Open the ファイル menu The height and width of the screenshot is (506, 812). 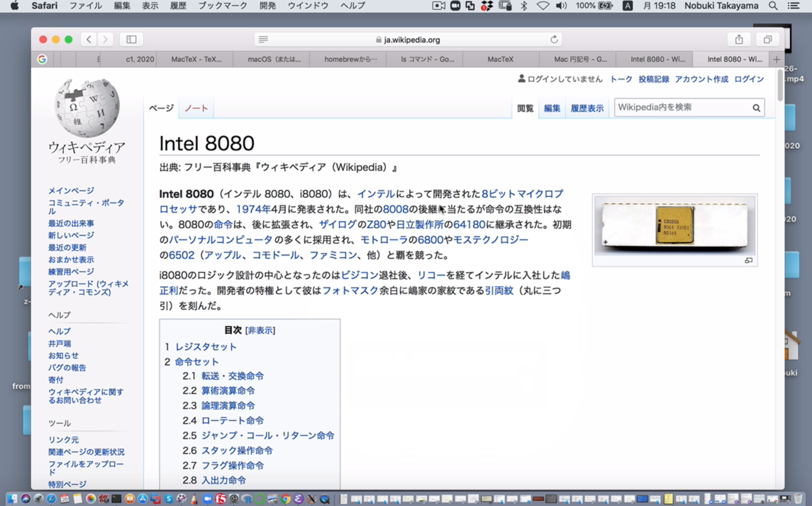85,6
